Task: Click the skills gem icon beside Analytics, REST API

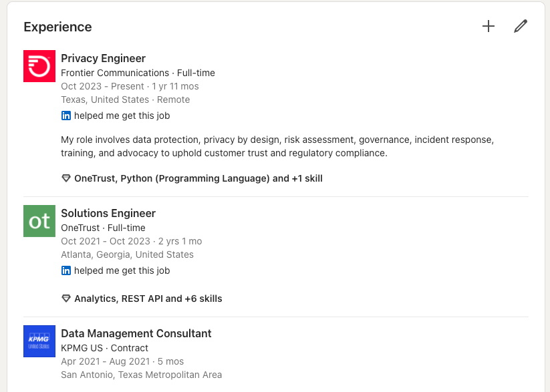Action: (x=66, y=299)
